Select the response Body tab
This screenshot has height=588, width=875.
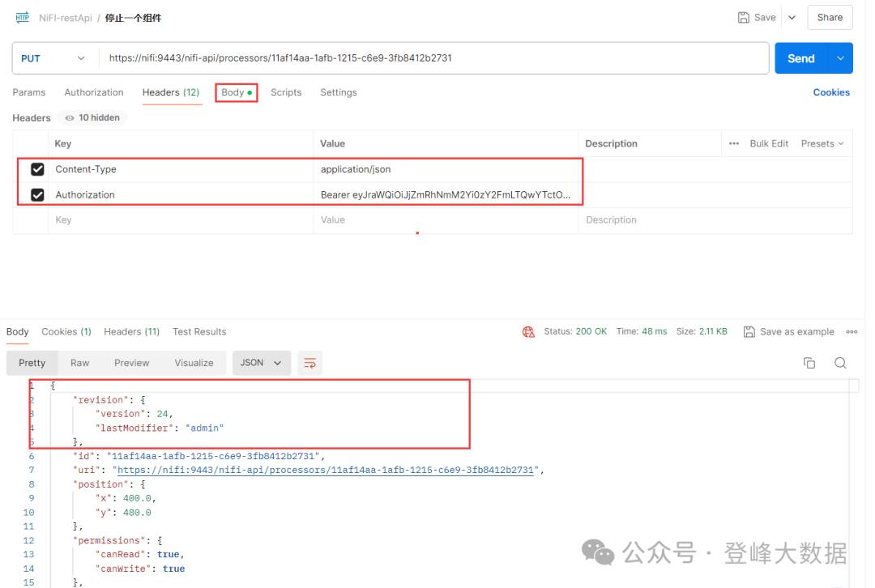point(17,331)
